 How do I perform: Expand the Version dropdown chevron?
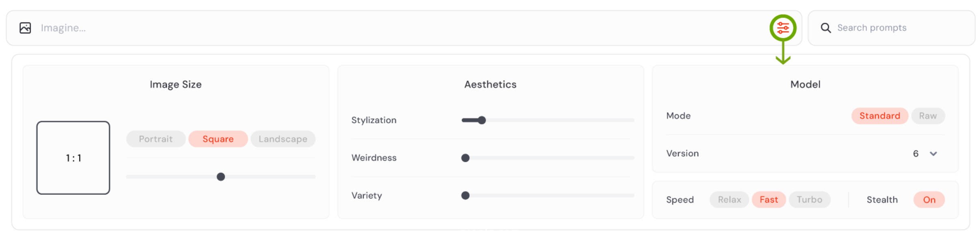point(933,154)
